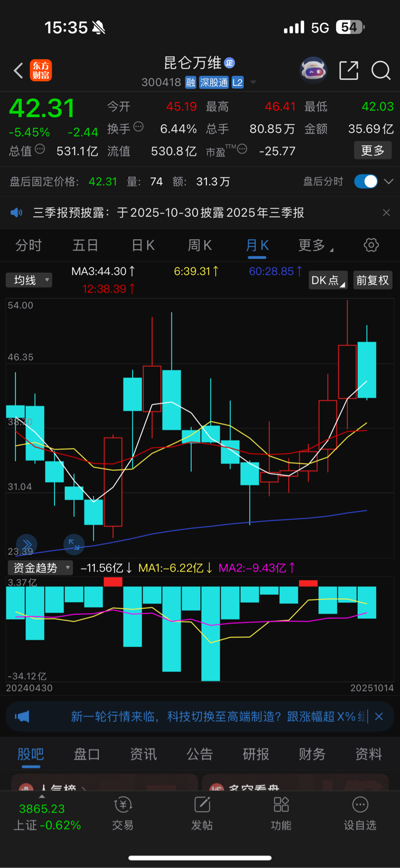The width and height of the screenshot is (400, 868).
Task: Tap the 交易 trade icon
Action: 123,813
